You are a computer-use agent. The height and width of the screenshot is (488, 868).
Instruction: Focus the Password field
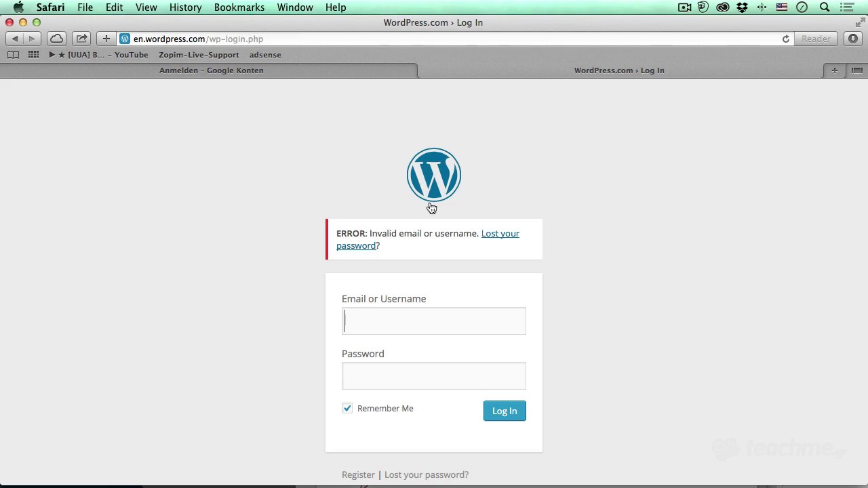(x=434, y=375)
